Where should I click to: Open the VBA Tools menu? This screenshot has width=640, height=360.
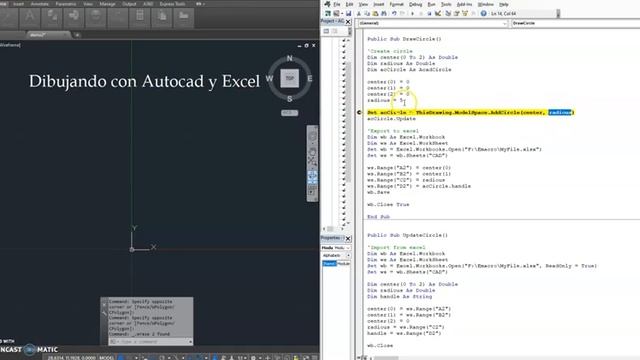pos(446,4)
